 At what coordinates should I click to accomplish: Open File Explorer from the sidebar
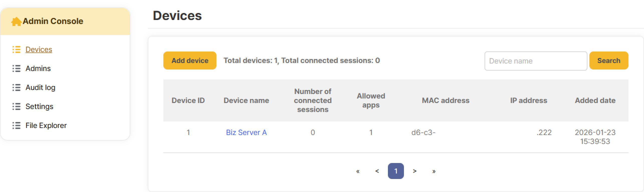[46, 125]
